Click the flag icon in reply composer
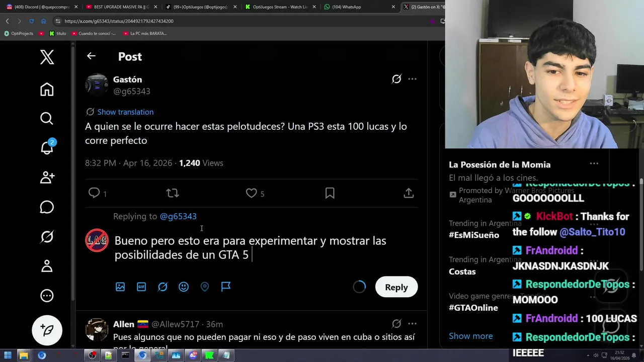The width and height of the screenshot is (644, 362). point(226,287)
